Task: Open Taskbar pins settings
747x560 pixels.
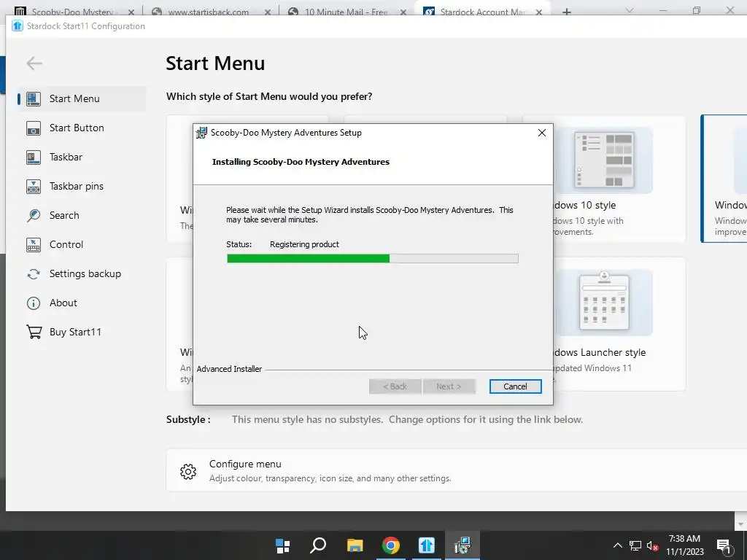Action: [x=76, y=186]
